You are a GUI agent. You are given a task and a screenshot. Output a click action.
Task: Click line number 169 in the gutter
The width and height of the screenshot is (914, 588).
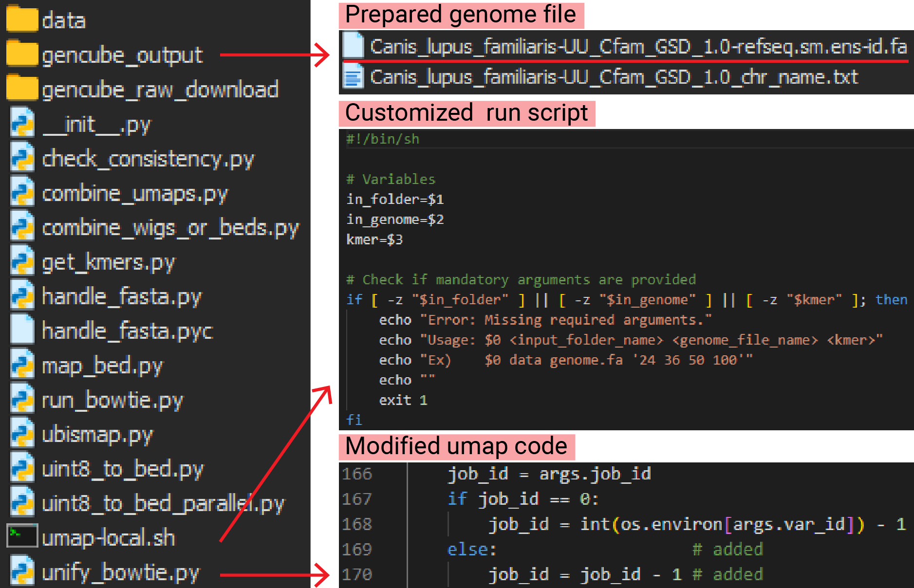pyautogui.click(x=357, y=550)
